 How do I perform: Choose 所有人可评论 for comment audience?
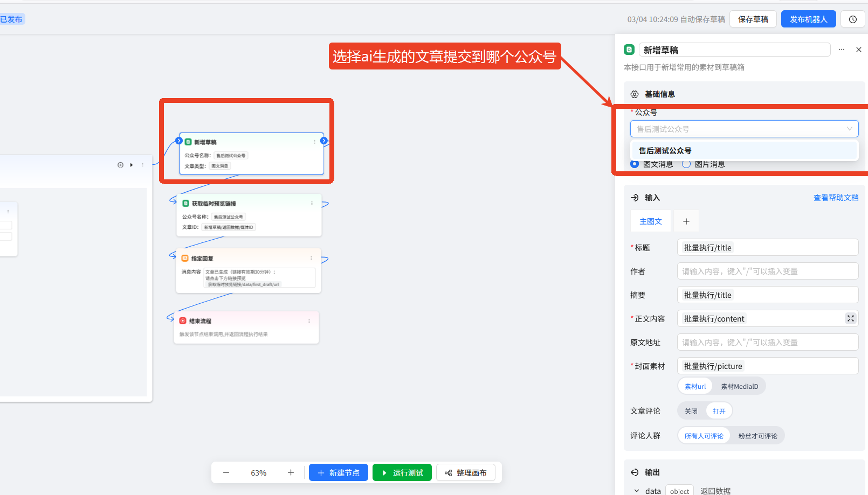coord(704,436)
